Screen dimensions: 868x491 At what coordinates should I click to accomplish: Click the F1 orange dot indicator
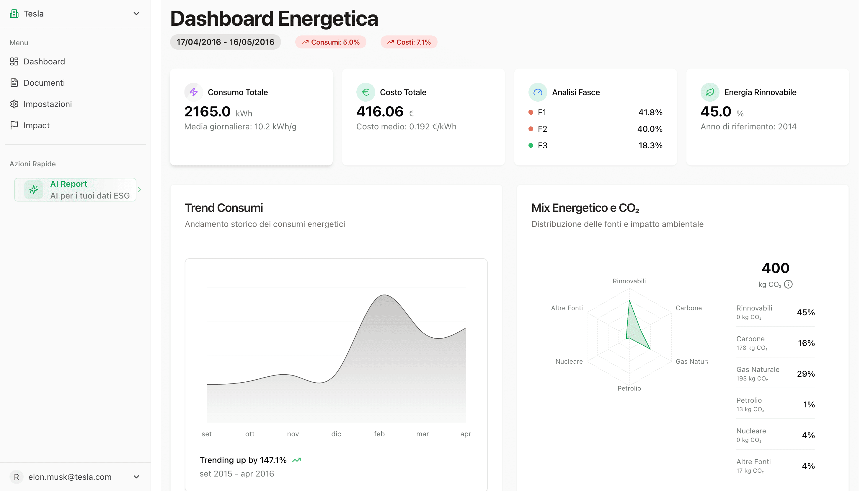(x=531, y=112)
